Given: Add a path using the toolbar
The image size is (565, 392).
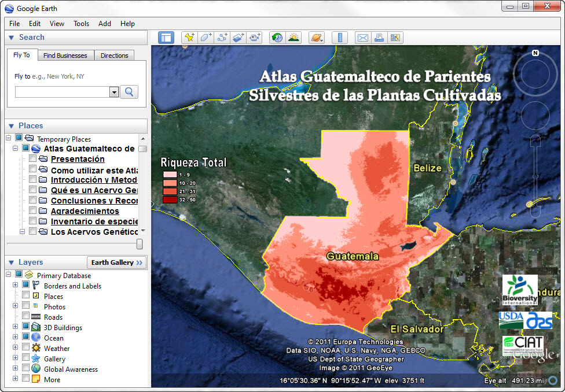Looking at the screenshot, I should pos(222,38).
